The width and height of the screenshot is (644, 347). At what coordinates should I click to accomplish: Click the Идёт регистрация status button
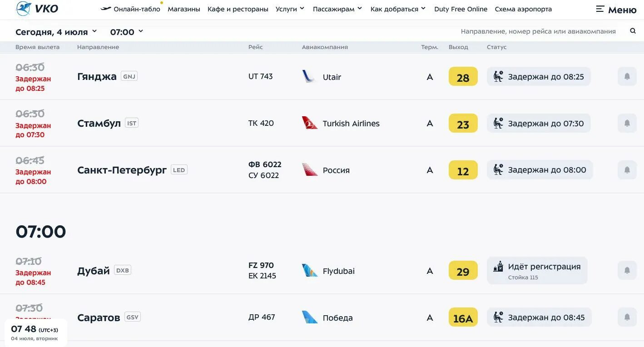537,271
